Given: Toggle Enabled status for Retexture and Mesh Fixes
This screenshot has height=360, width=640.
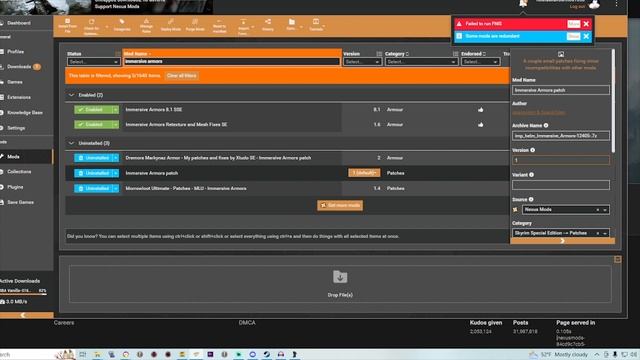Looking at the screenshot, I should (x=93, y=124).
